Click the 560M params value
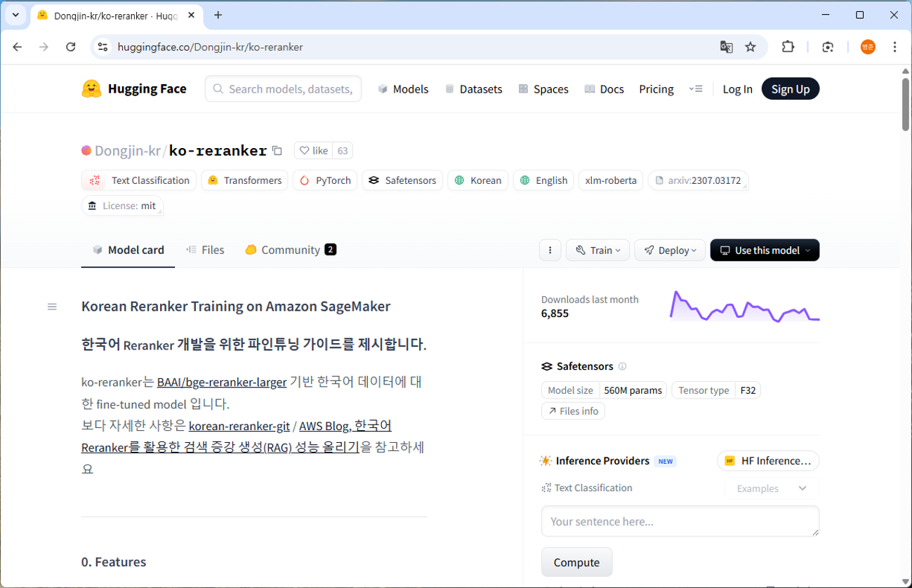The width and height of the screenshot is (912, 588). (633, 390)
